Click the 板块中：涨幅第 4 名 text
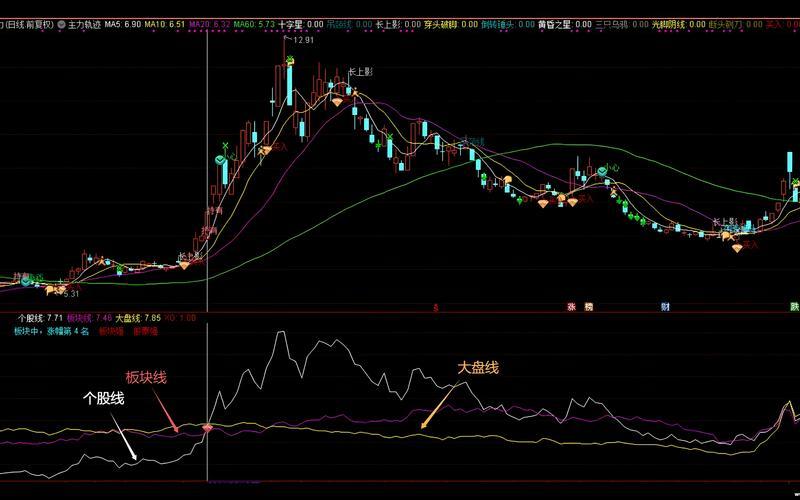Screen dimensions: 800x500 point(52,329)
